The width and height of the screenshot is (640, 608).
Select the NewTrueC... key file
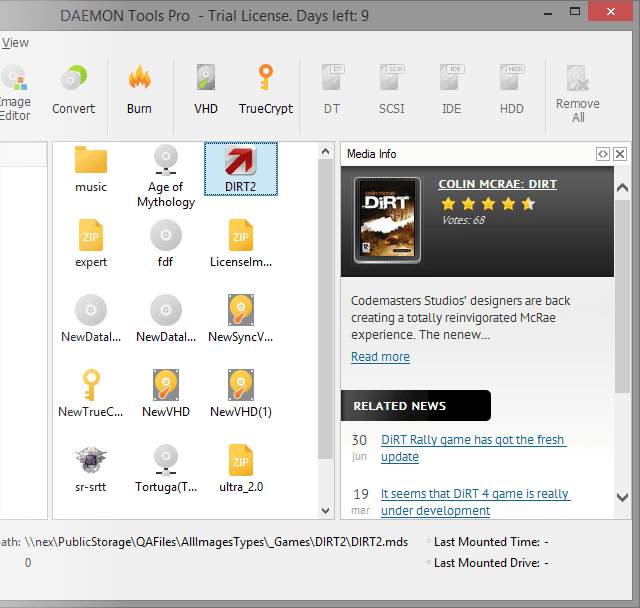click(x=91, y=394)
